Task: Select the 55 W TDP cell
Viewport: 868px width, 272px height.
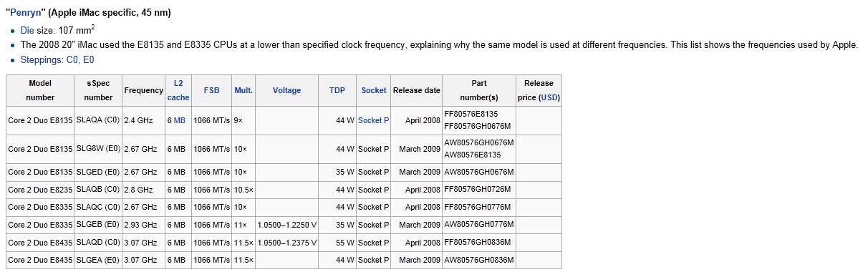Action: click(x=337, y=242)
